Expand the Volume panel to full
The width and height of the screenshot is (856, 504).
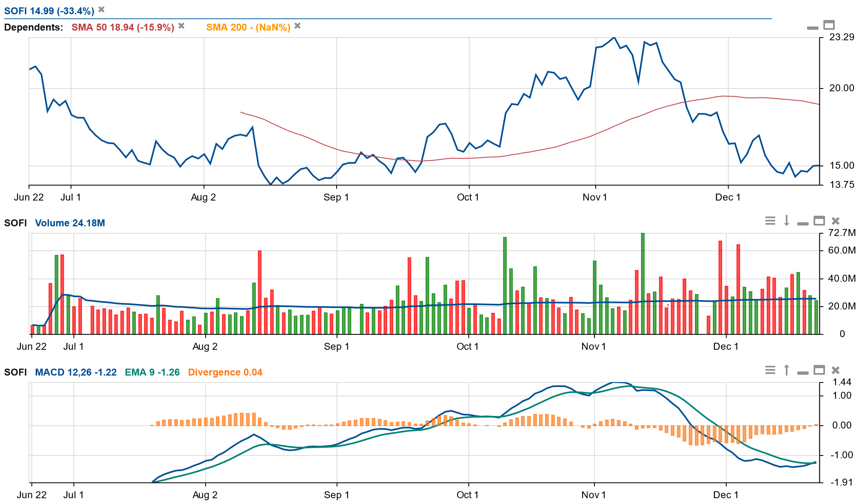click(819, 221)
